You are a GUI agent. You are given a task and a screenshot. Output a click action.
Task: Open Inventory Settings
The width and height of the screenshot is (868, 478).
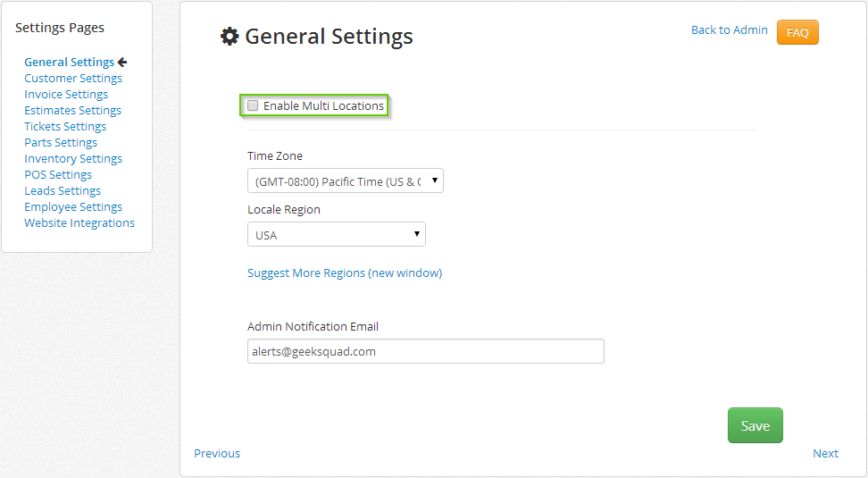73,158
